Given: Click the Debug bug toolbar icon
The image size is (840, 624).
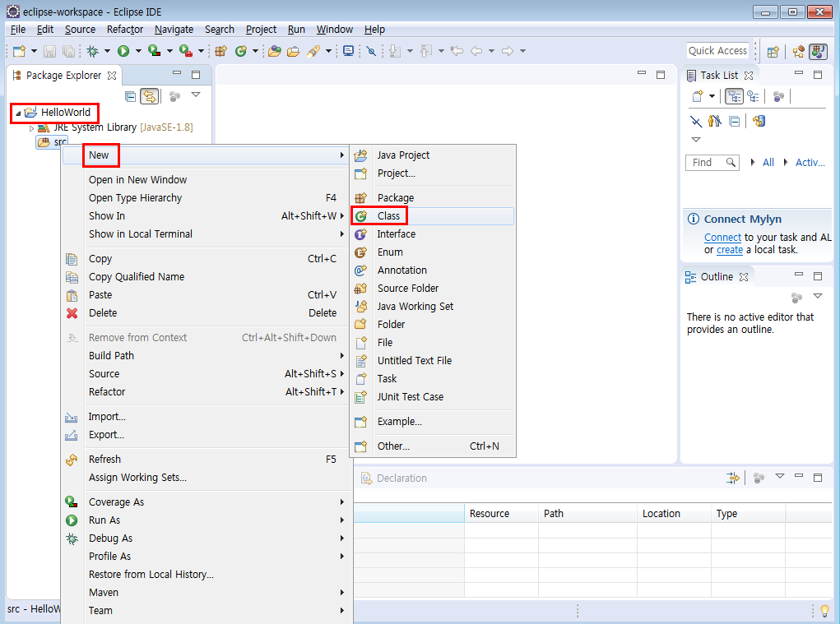Looking at the screenshot, I should coord(93,51).
